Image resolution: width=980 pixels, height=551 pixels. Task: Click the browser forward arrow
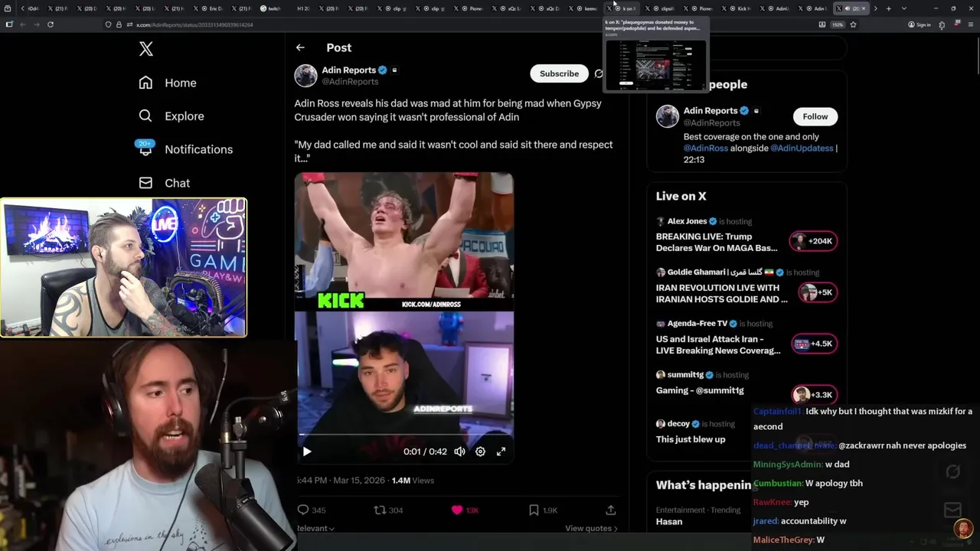36,24
